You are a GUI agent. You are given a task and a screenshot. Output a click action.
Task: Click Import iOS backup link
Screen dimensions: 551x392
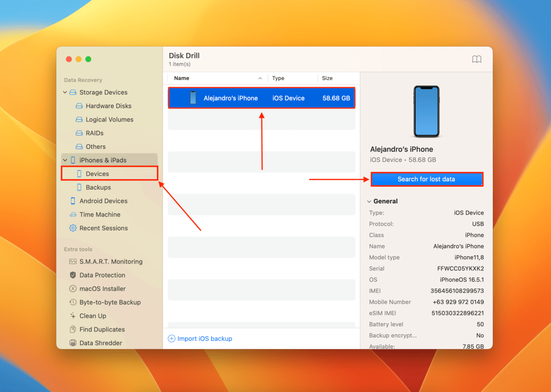pyautogui.click(x=205, y=339)
